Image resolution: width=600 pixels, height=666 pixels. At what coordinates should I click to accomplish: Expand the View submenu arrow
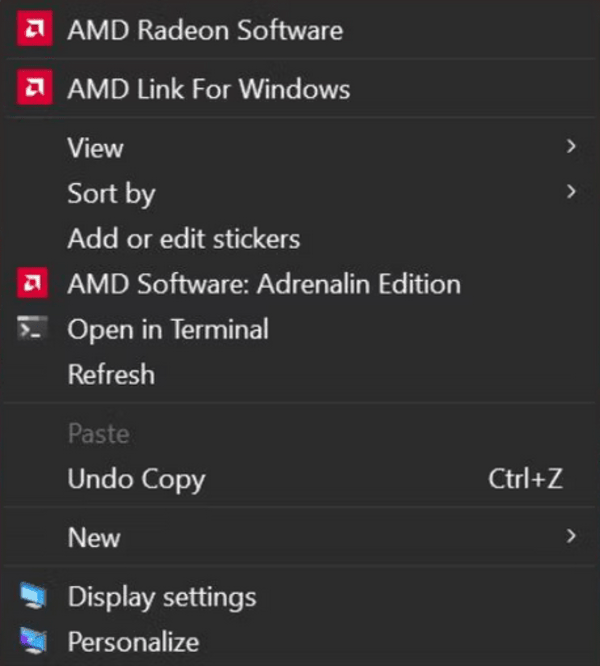click(571, 147)
